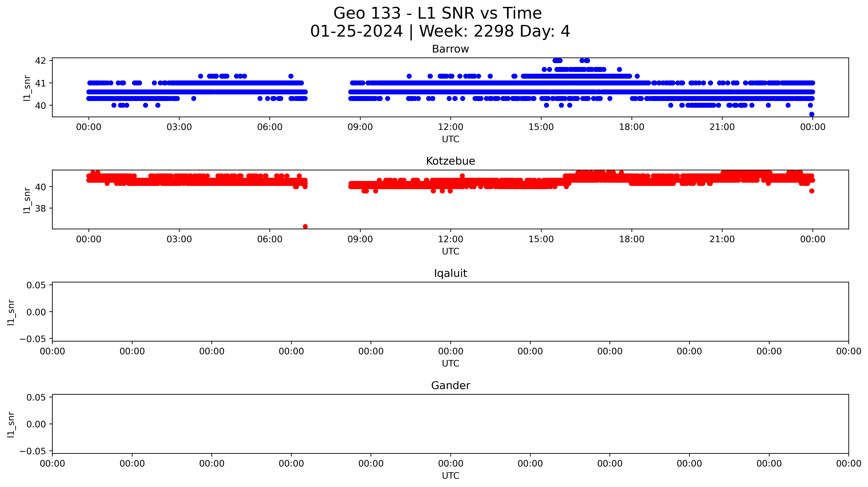Click the l1_snr axis label of Kotzebue plot
Viewport: 868px width, 487px height.
[x=27, y=200]
